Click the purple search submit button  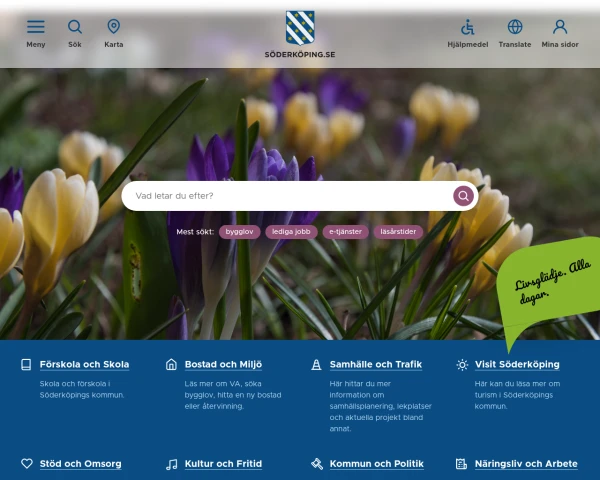point(463,196)
